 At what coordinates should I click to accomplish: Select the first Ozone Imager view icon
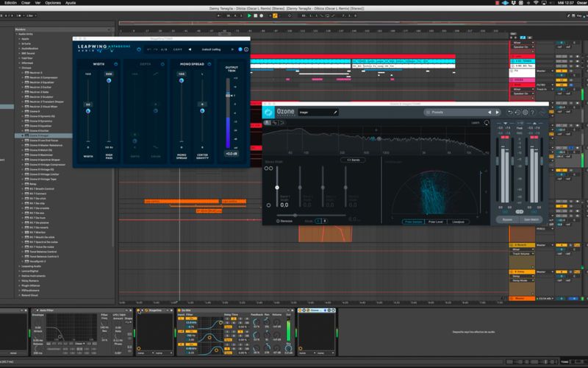coord(267,123)
